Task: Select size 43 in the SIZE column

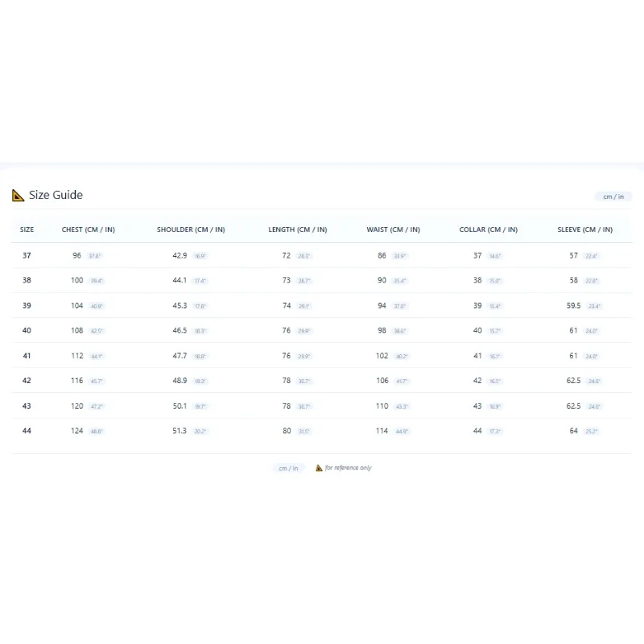Action: click(27, 407)
